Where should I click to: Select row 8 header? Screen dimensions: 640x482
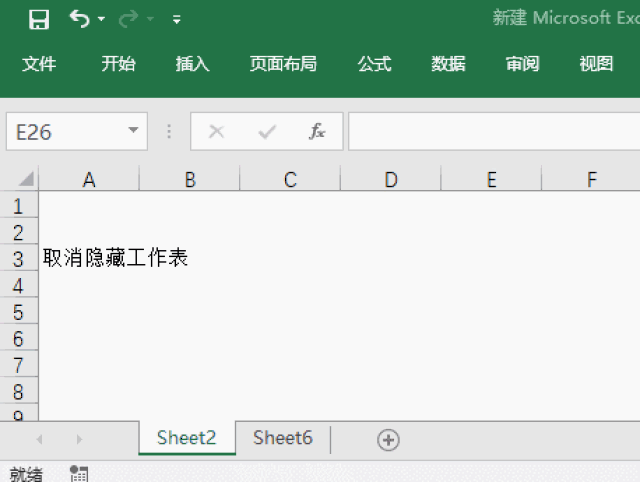(x=19, y=391)
